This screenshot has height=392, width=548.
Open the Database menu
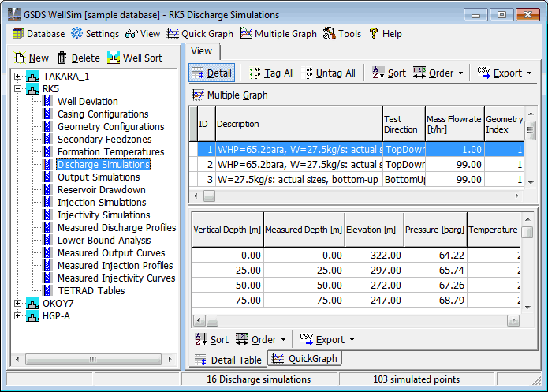39,34
